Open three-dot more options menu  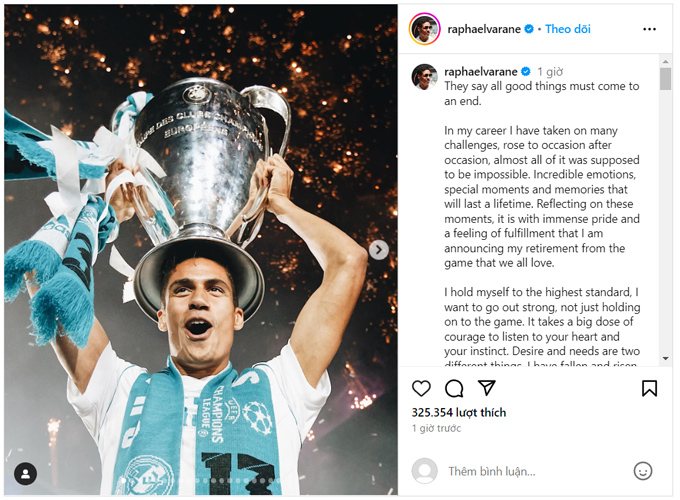click(x=649, y=29)
